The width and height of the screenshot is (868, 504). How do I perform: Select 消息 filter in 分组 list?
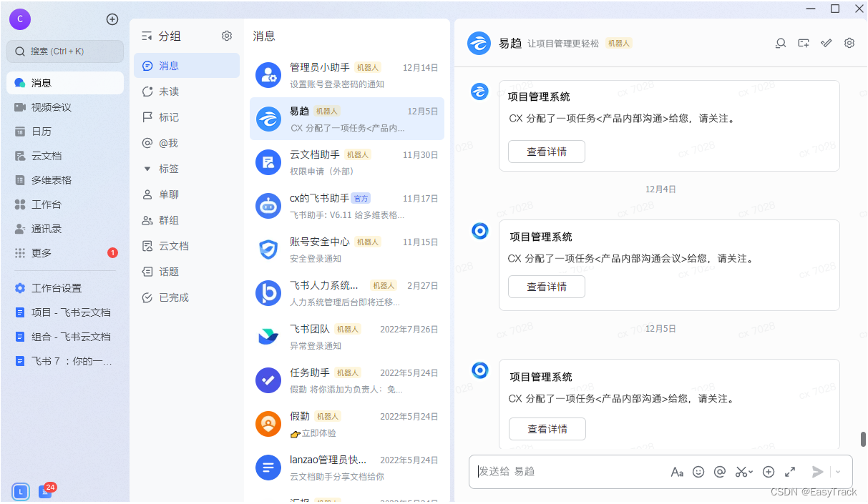187,66
